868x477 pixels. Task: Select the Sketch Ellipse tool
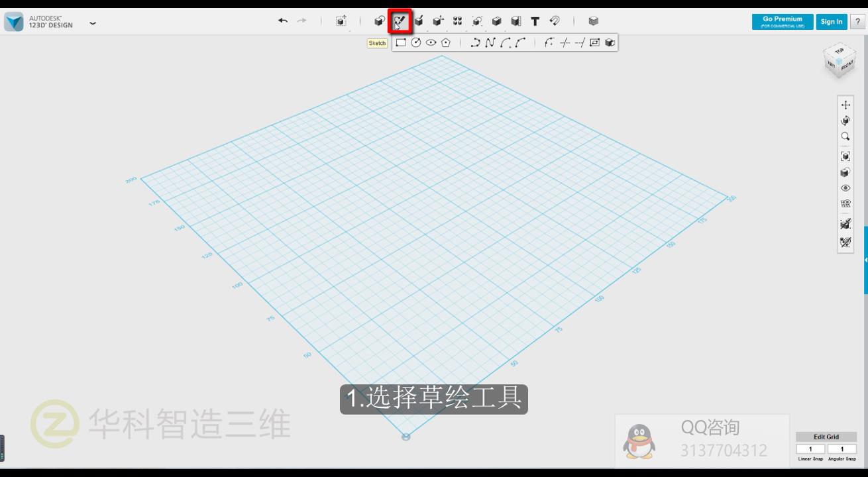(431, 43)
